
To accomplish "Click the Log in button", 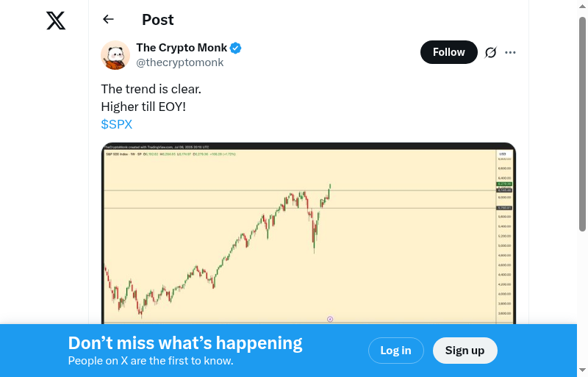I will (x=395, y=351).
